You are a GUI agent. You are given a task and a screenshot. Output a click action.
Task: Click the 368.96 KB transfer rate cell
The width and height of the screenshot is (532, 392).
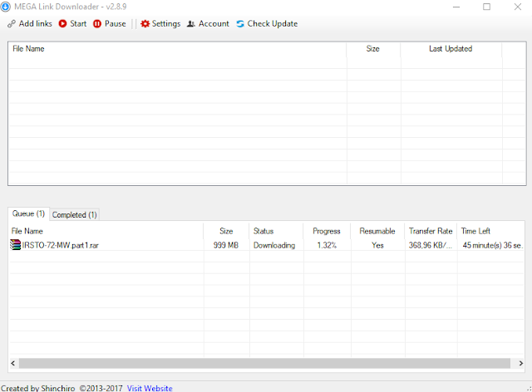[431, 245]
